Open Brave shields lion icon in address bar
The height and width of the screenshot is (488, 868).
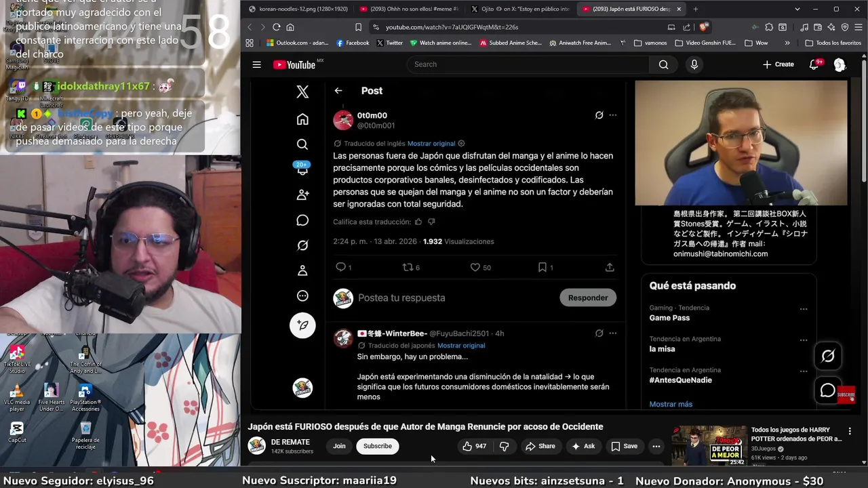[x=703, y=27]
